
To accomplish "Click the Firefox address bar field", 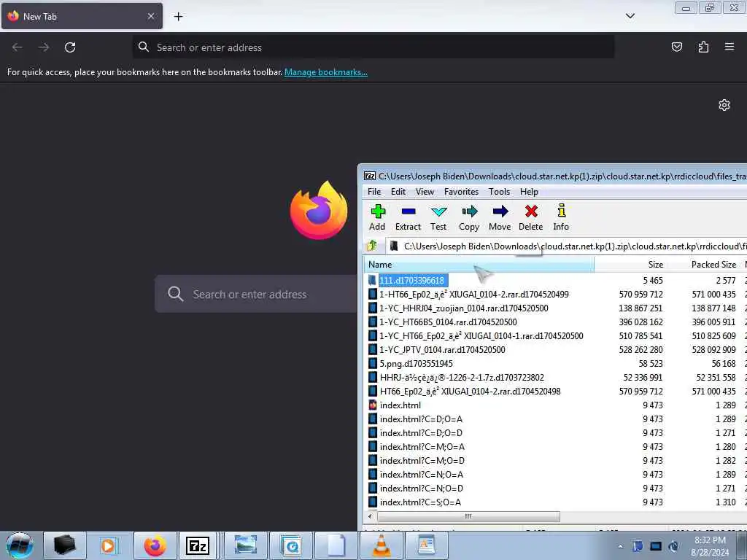I will [373, 47].
